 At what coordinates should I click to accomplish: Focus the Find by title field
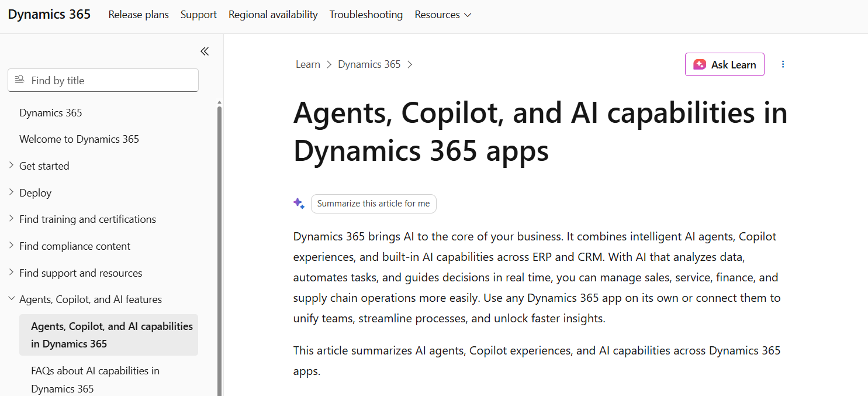tap(103, 80)
